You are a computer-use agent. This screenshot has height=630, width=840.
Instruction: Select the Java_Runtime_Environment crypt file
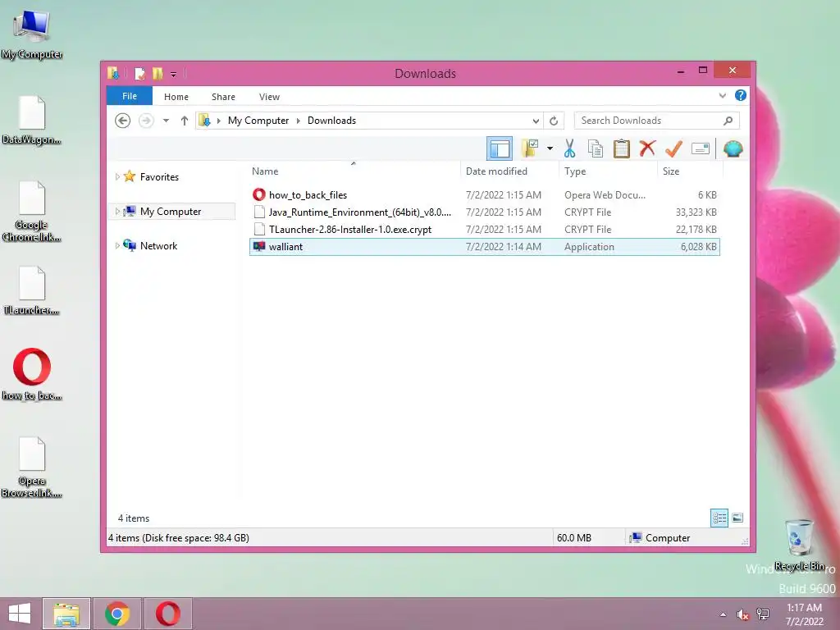(x=484, y=212)
